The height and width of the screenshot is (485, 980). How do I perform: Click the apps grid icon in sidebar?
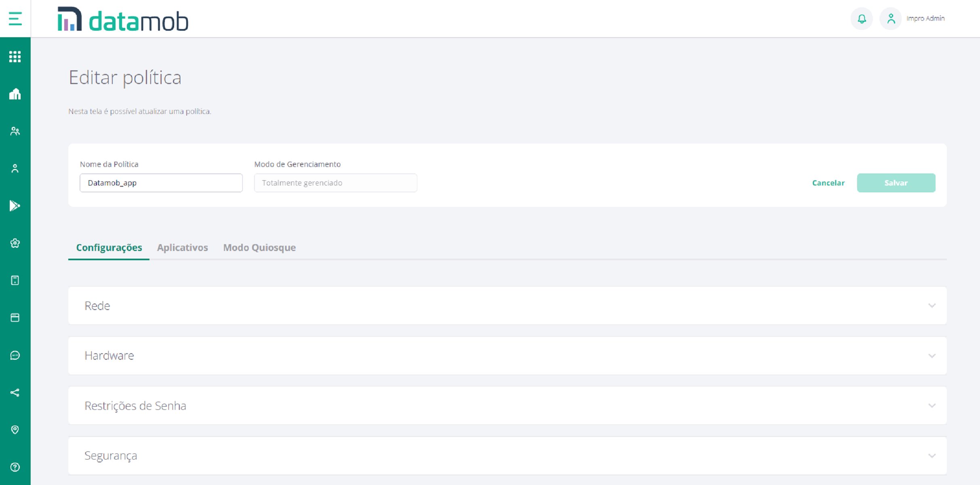(15, 57)
